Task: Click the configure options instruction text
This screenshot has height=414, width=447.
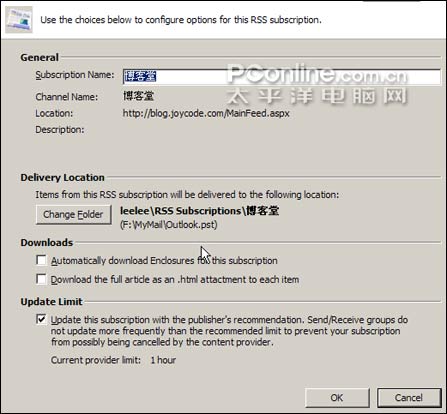Action: coord(181,20)
